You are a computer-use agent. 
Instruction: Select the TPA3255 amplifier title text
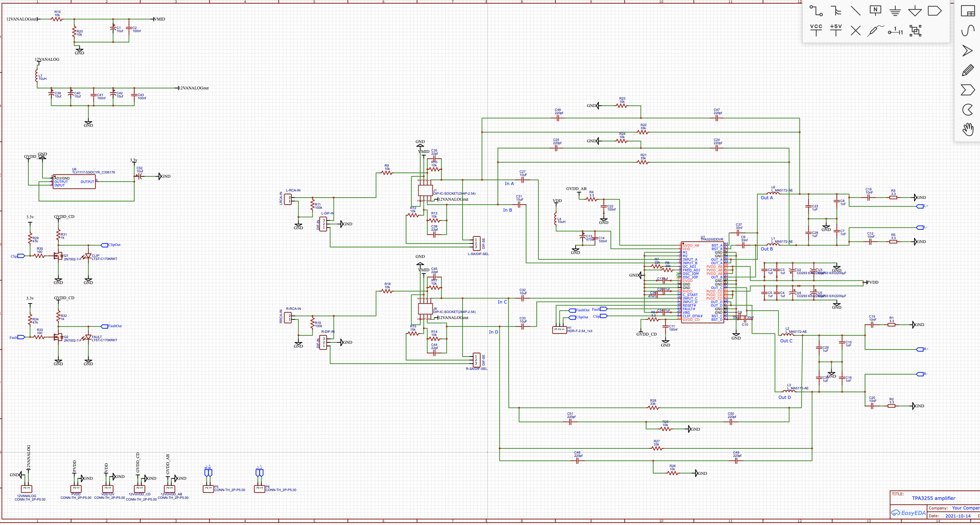point(933,498)
